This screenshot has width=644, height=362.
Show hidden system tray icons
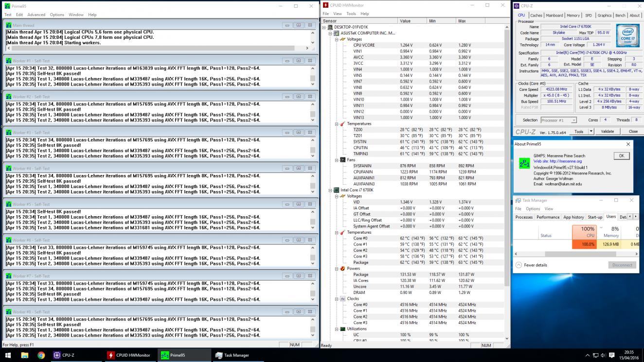(x=587, y=355)
